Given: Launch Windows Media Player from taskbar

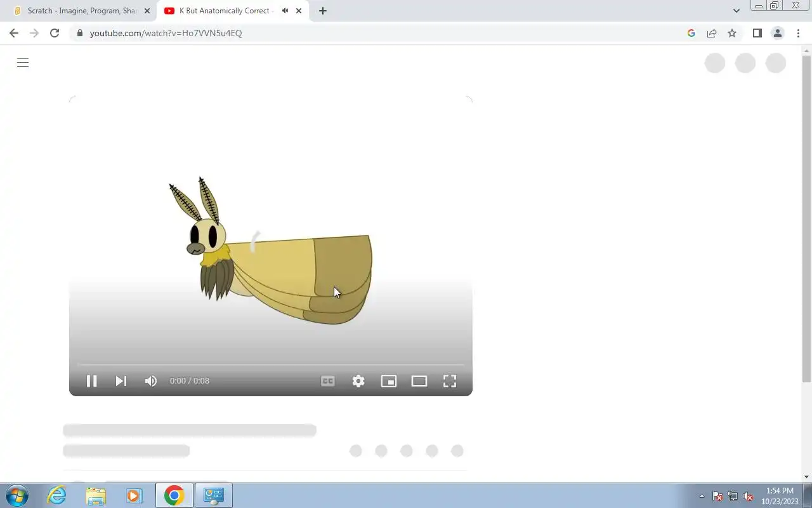Looking at the screenshot, I should coord(134,495).
